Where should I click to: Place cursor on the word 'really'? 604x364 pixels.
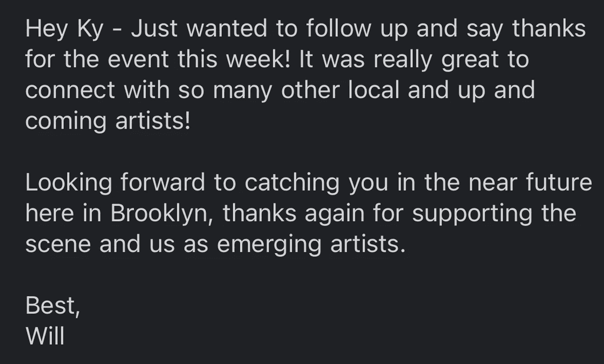point(403,61)
